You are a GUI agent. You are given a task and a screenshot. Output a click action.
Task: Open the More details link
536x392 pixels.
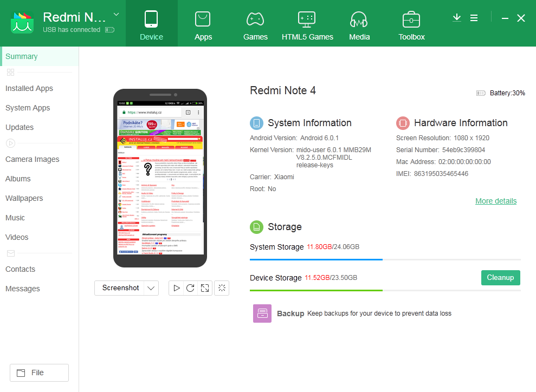point(496,201)
